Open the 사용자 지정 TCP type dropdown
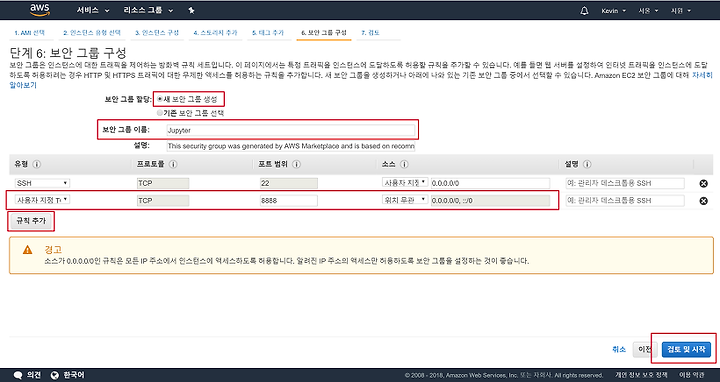The width and height of the screenshot is (720, 382). click(x=42, y=200)
